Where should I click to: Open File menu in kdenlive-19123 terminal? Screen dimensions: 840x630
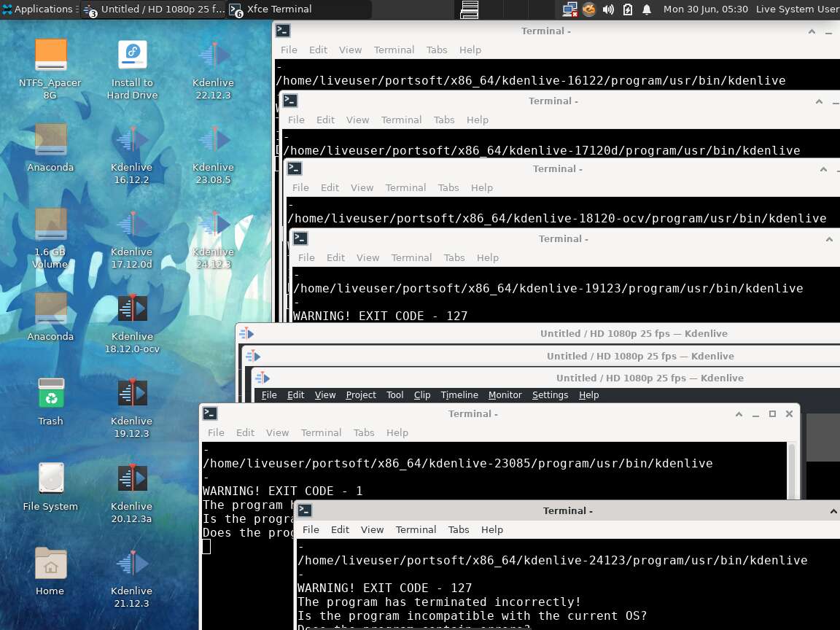[306, 257]
